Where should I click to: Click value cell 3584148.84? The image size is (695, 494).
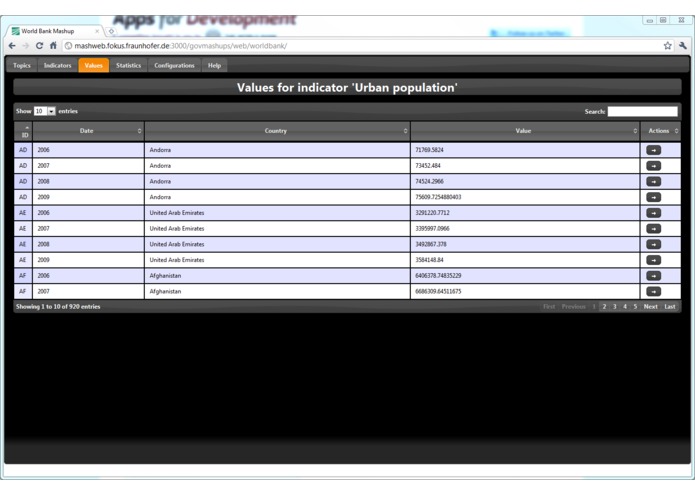tap(525, 260)
